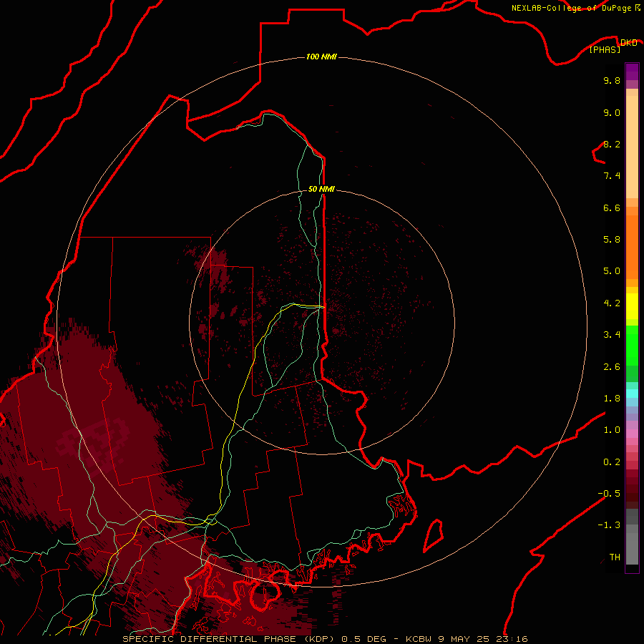Click the 100 NMI range ring label
This screenshot has width=644, height=644.
pos(321,57)
